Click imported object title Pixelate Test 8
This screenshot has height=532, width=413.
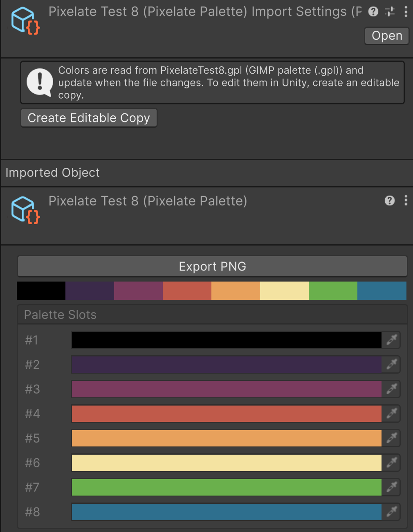tap(148, 201)
